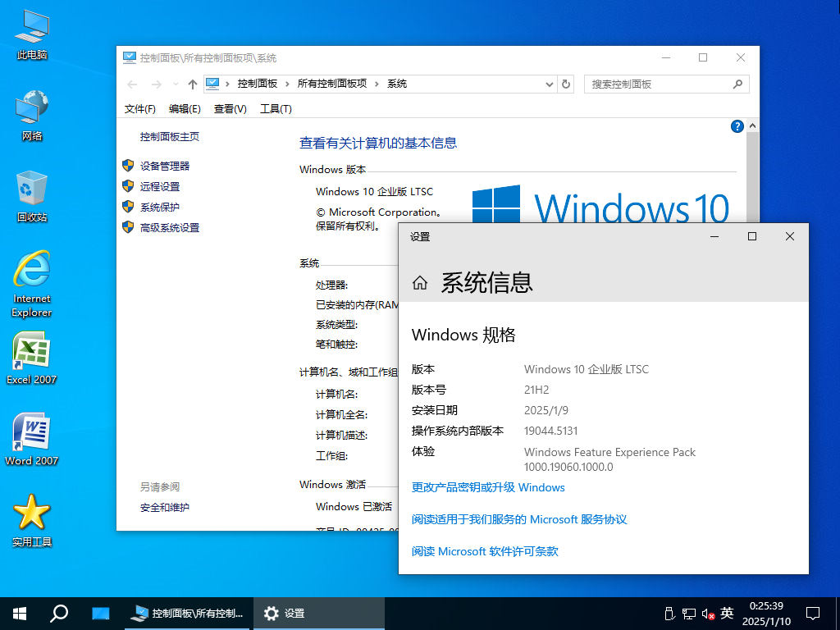Viewport: 840px width, 630px height.
Task: Select the 网络 desktop icon
Action: (x=32, y=116)
